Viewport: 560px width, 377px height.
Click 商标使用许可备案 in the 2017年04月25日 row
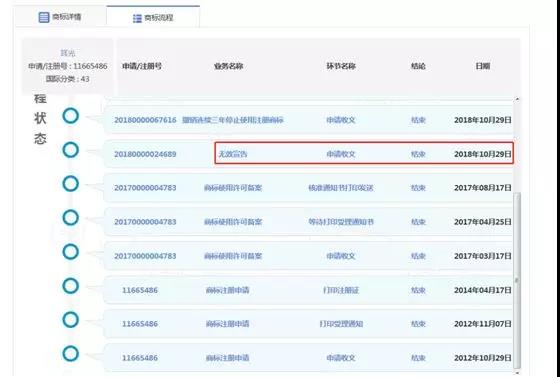[233, 222]
